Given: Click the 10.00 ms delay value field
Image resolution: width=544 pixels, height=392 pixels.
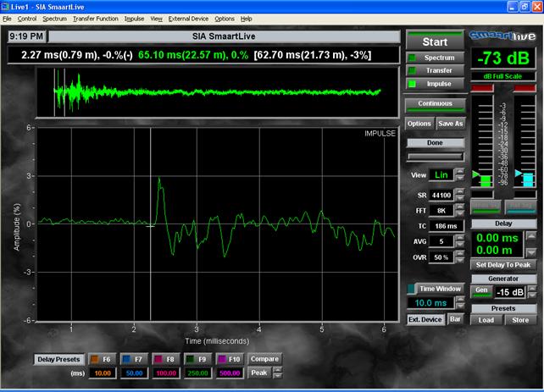Looking at the screenshot, I should tap(101, 373).
